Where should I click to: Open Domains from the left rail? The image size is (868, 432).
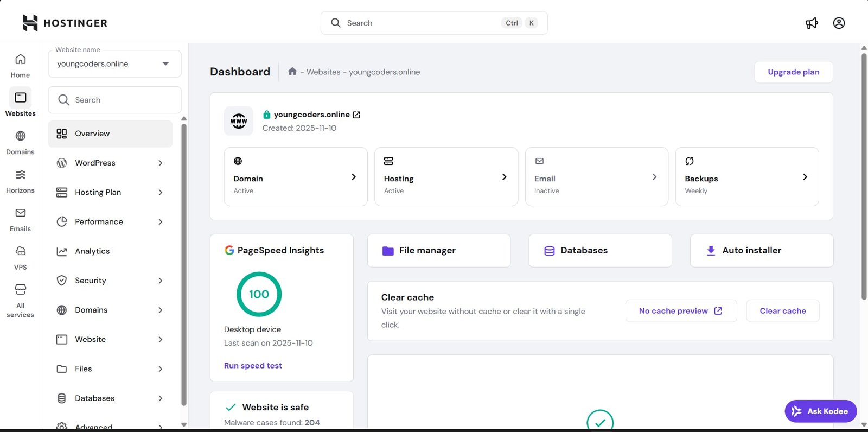click(20, 142)
